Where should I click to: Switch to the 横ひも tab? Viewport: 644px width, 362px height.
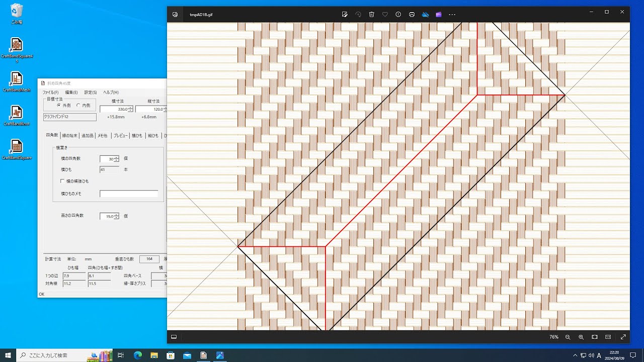point(137,136)
